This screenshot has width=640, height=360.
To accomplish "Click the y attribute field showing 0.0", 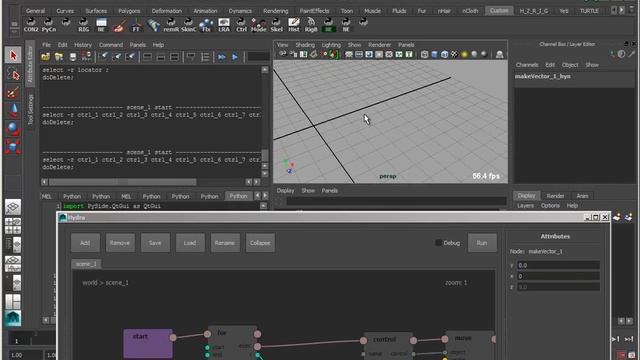I will click(558, 265).
